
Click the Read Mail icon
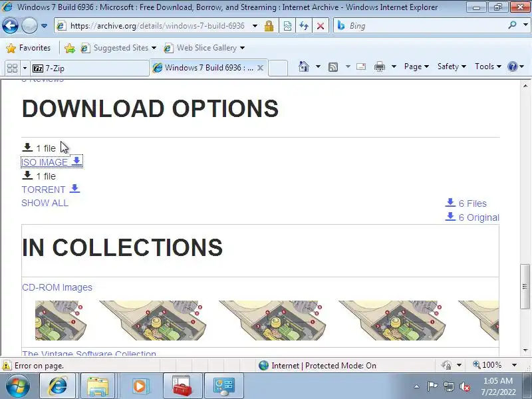[361, 66]
